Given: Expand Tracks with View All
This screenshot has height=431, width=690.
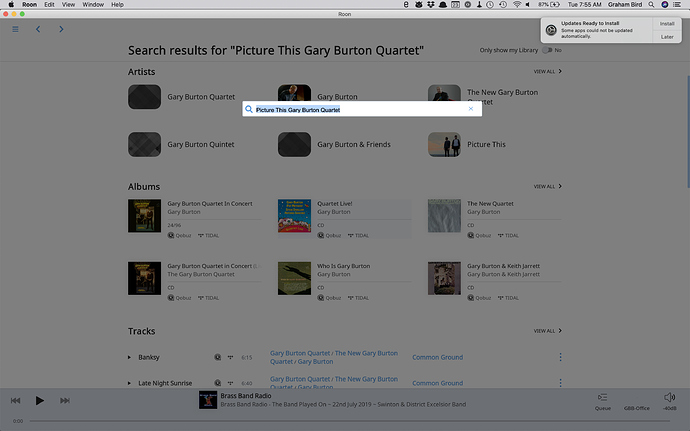Looking at the screenshot, I should click(547, 331).
